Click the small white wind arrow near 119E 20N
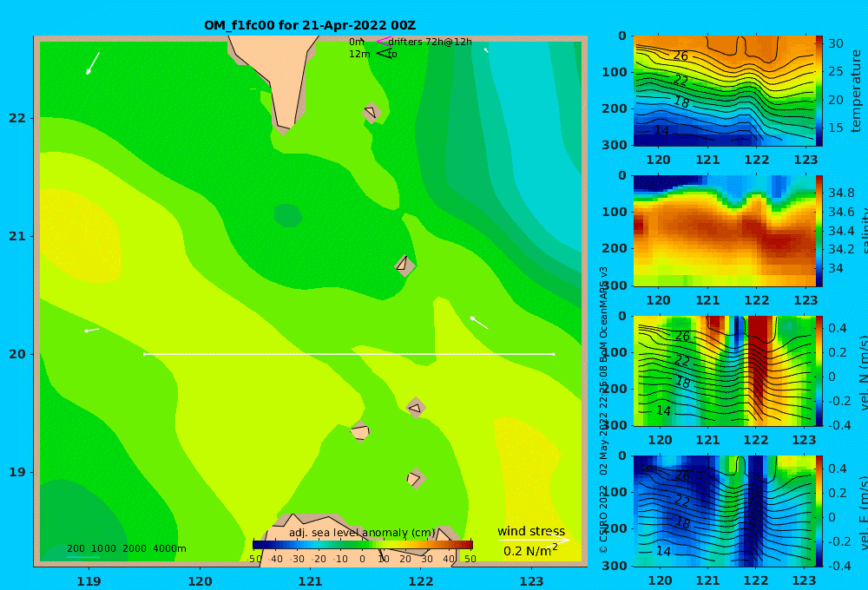The image size is (868, 590). (x=91, y=331)
